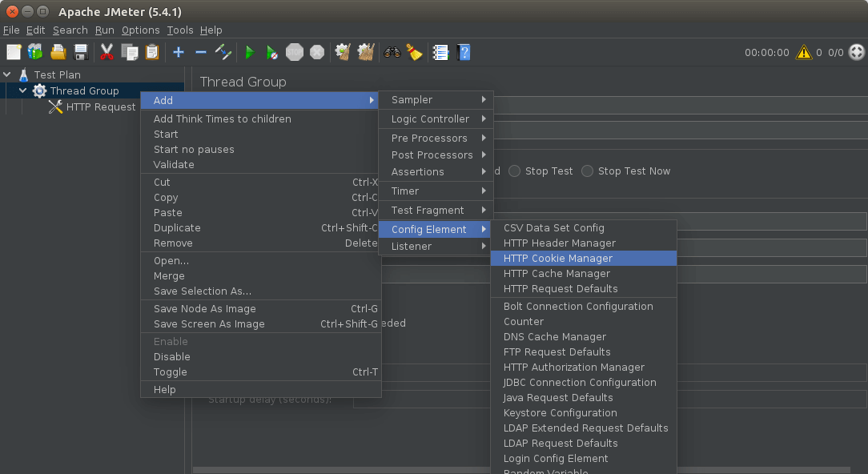The image size is (868, 474).
Task: Collapse the Thread Group tree node
Action: (x=23, y=91)
